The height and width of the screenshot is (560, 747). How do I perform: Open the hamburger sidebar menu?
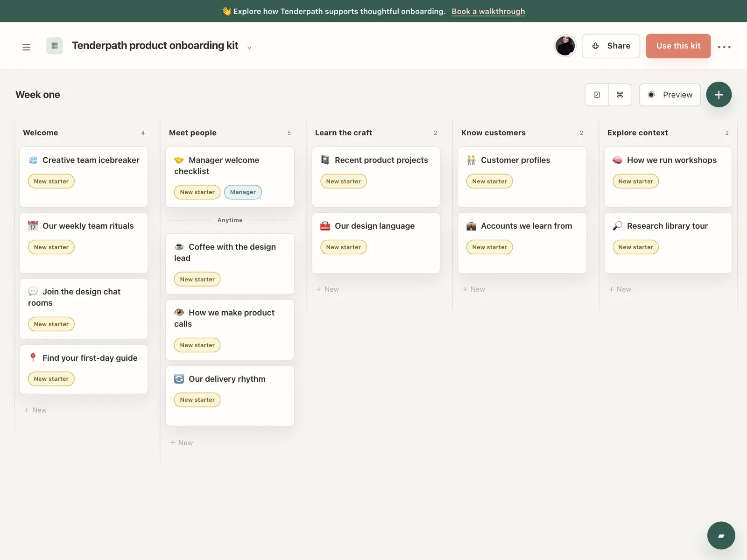[x=26, y=47]
